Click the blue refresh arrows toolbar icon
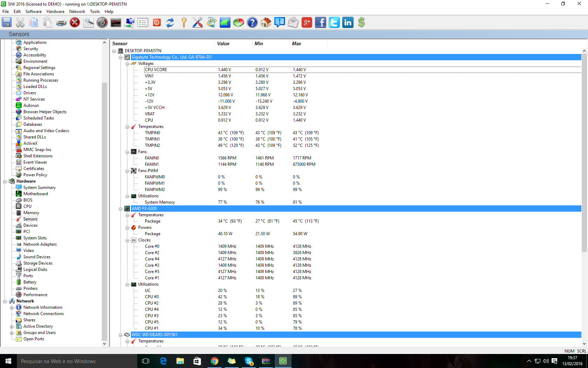The image size is (588, 368). [170, 22]
